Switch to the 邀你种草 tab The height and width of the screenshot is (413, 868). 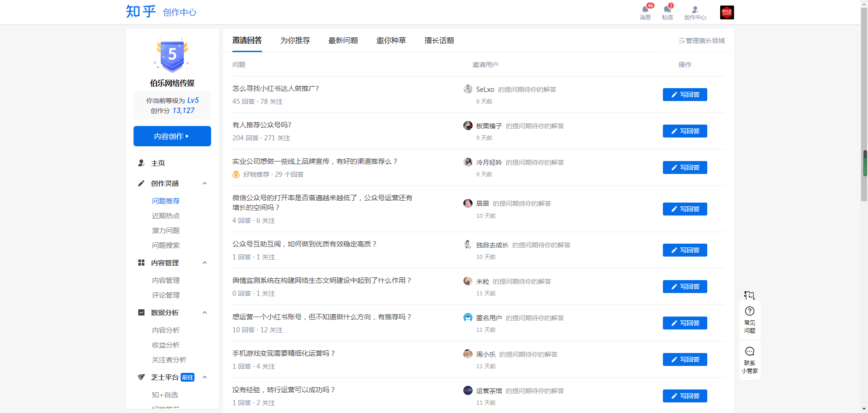(x=391, y=41)
